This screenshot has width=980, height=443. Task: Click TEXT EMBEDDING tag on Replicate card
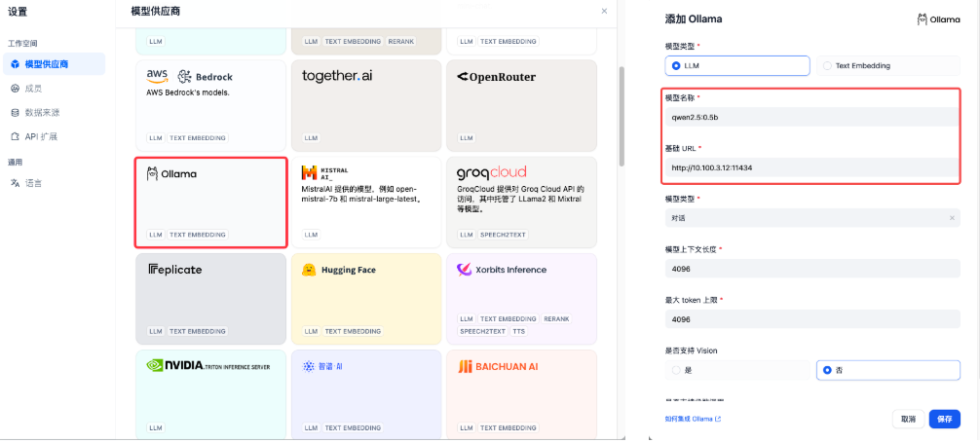(x=198, y=331)
